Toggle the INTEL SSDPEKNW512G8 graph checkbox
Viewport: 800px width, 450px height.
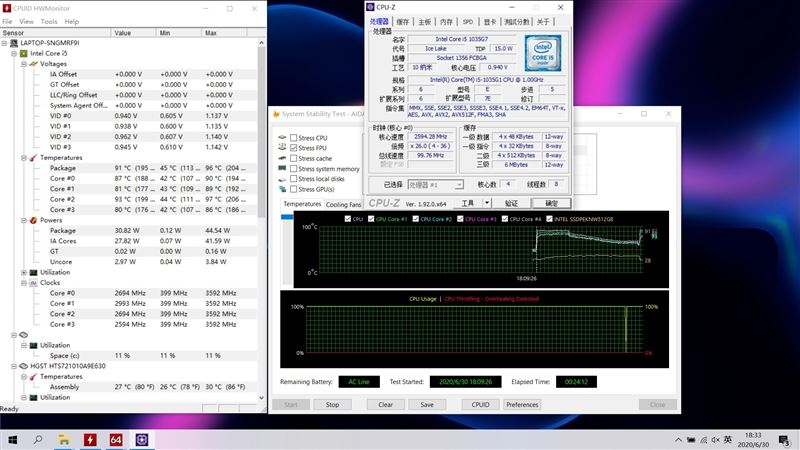click(x=549, y=219)
